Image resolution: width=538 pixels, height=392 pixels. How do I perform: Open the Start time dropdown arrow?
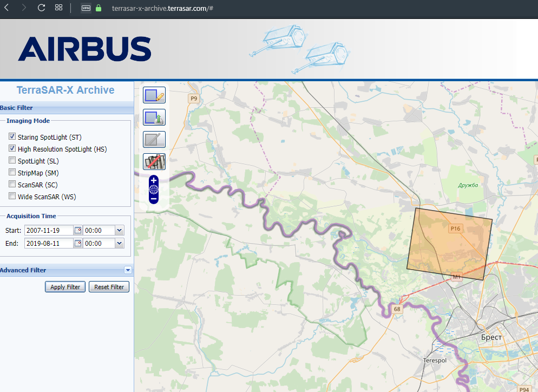(120, 230)
